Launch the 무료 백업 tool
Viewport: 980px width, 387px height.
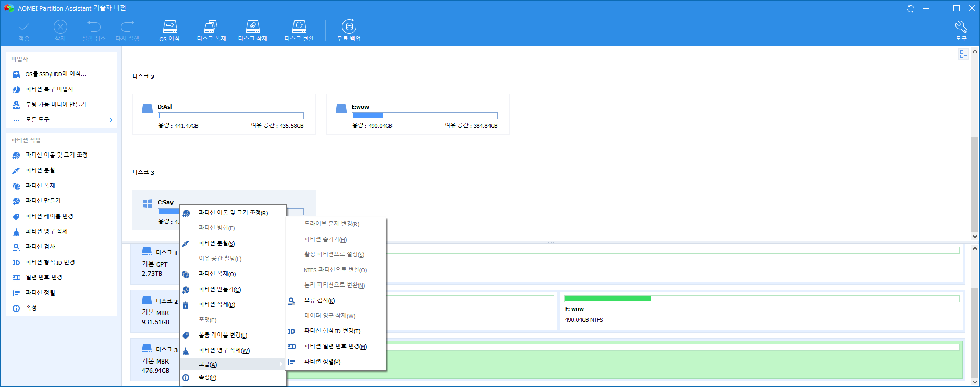point(349,31)
